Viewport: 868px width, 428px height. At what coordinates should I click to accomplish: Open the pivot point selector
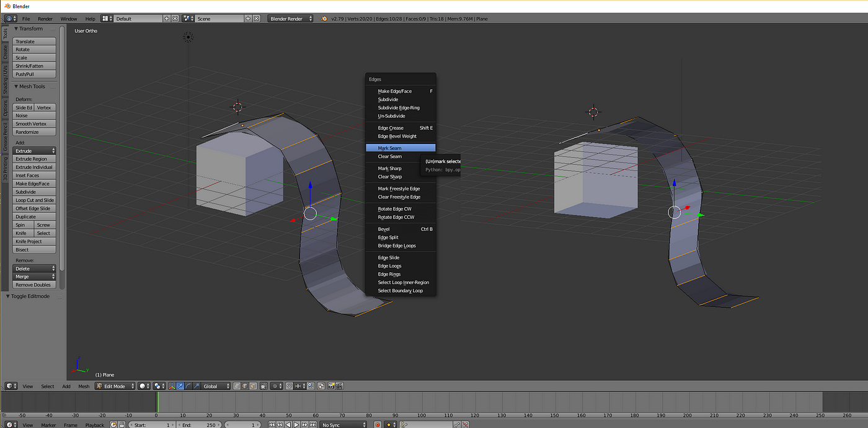click(160, 386)
